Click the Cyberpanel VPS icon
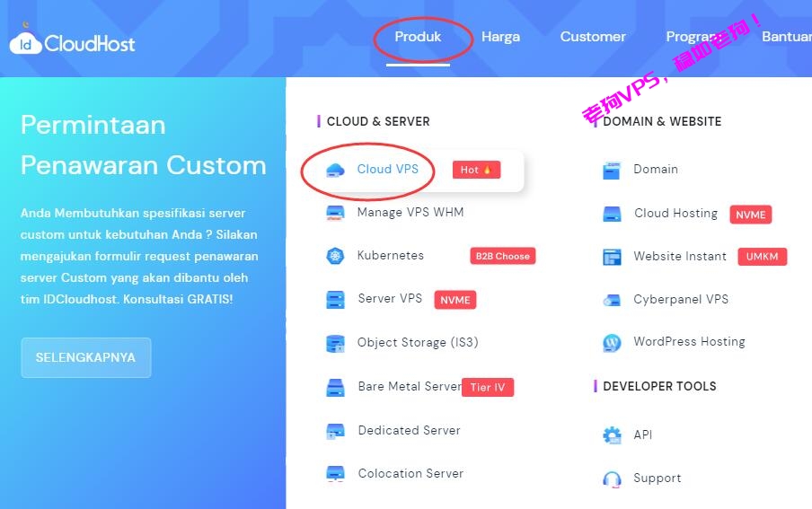The height and width of the screenshot is (509, 812). click(612, 301)
